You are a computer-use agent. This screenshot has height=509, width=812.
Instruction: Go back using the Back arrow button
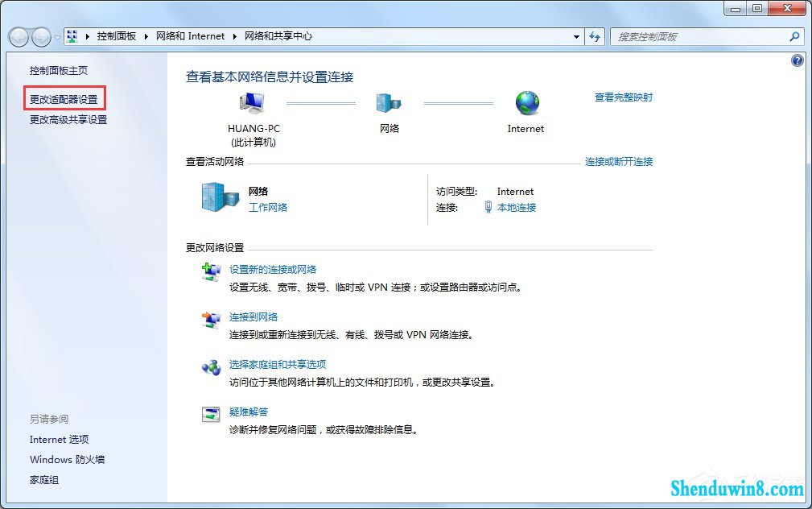[19, 37]
